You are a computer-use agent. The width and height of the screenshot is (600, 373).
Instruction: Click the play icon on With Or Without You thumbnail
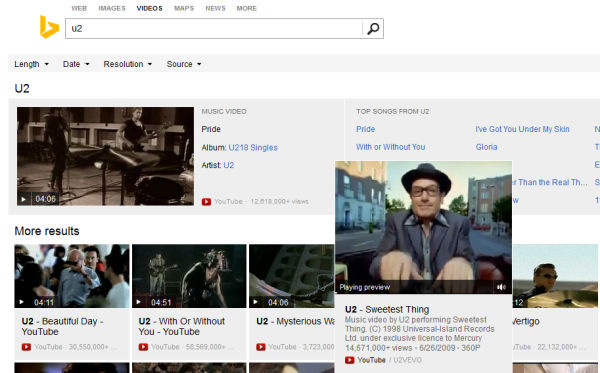coord(139,302)
